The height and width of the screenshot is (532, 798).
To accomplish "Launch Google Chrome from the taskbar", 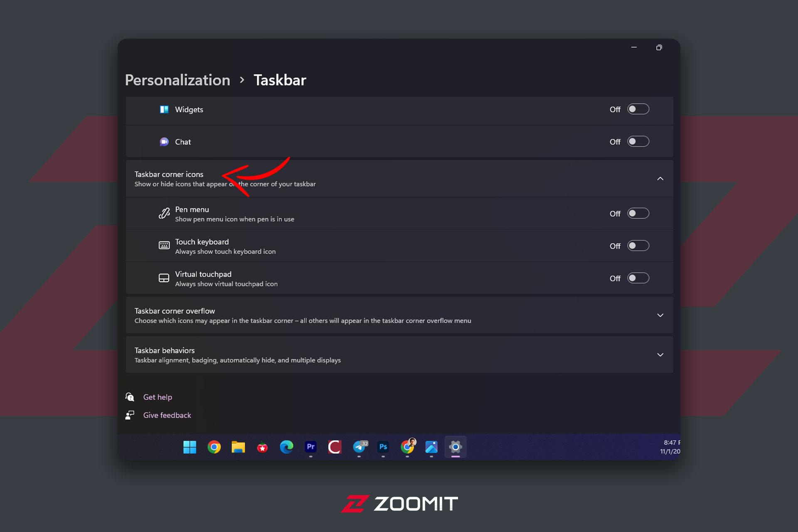I will click(x=214, y=447).
